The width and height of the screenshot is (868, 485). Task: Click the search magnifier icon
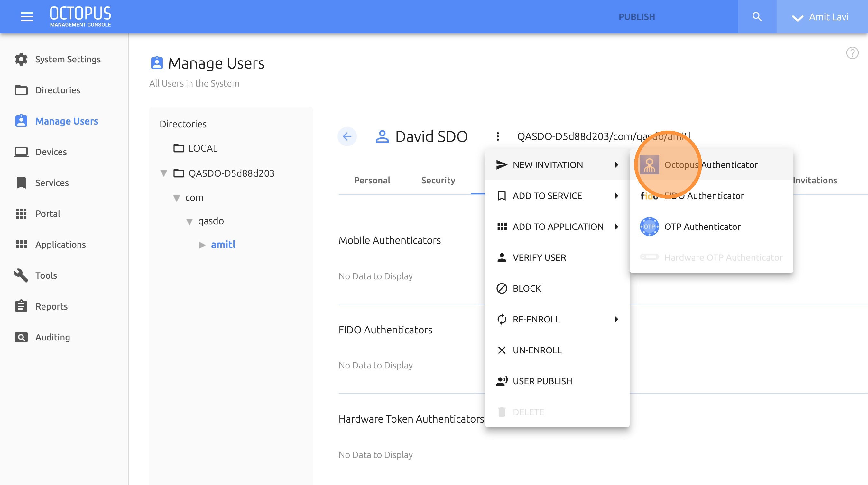point(757,16)
